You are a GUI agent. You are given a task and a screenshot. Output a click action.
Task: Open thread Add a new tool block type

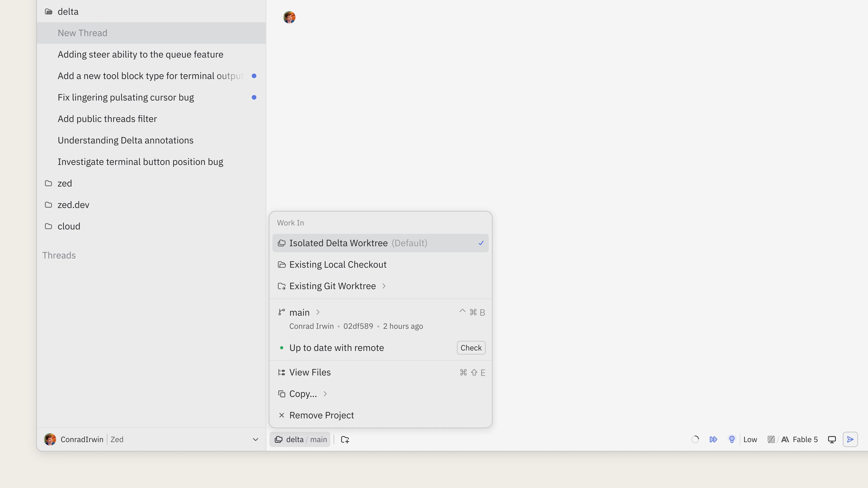pyautogui.click(x=151, y=76)
